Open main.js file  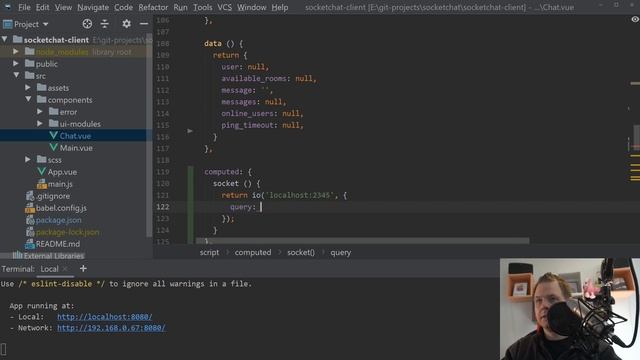(60, 184)
